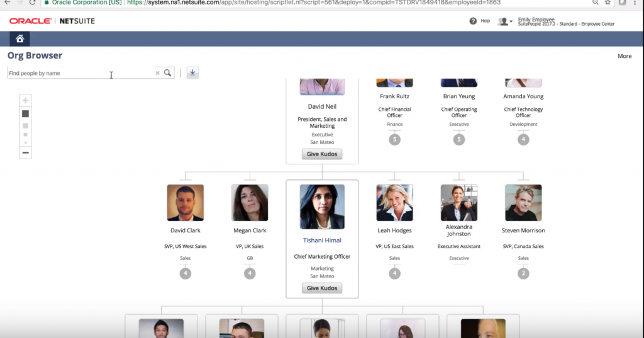The height and width of the screenshot is (338, 644).
Task: Select Leah Hodges' photo
Action: (395, 203)
